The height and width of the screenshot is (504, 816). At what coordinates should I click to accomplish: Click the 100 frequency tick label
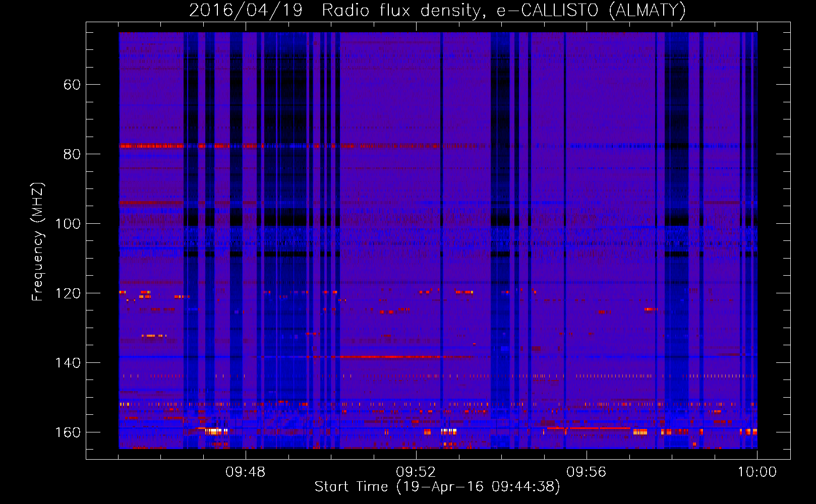pyautogui.click(x=68, y=224)
